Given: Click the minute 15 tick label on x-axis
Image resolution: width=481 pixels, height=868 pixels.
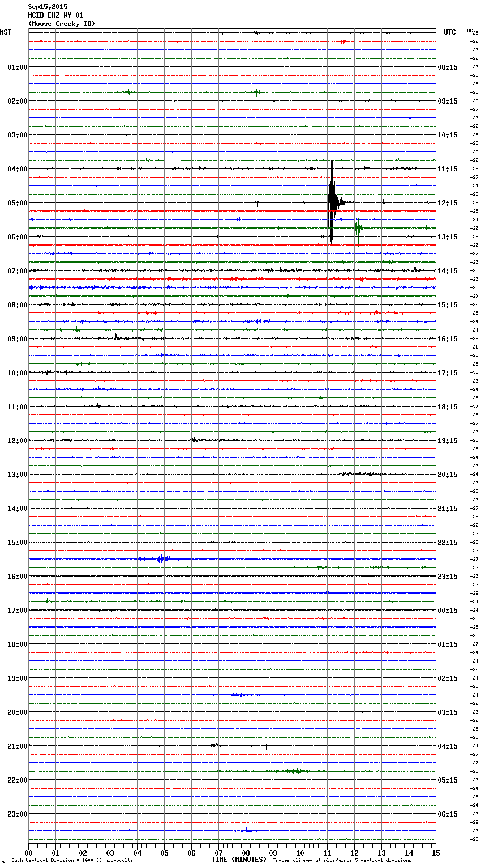Looking at the screenshot, I should pos(436,853).
